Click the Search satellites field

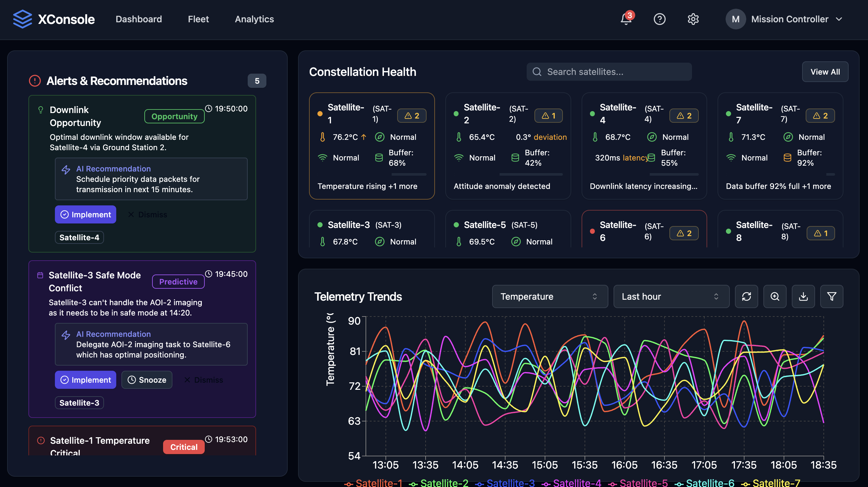coord(609,72)
